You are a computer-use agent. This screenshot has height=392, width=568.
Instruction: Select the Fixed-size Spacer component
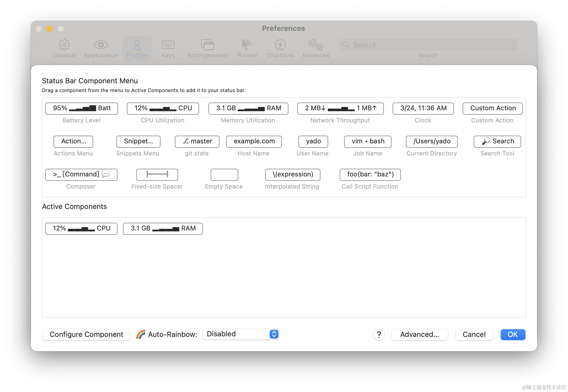pos(157,174)
